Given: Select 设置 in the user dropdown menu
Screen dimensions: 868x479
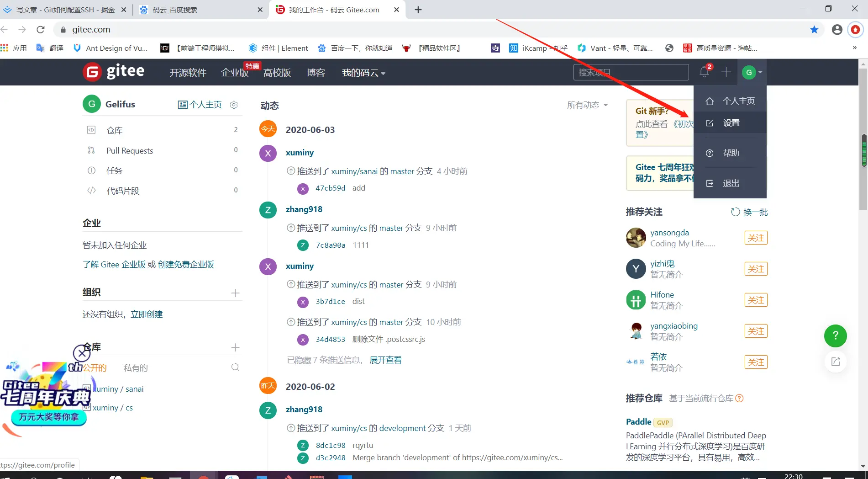Looking at the screenshot, I should coord(730,123).
